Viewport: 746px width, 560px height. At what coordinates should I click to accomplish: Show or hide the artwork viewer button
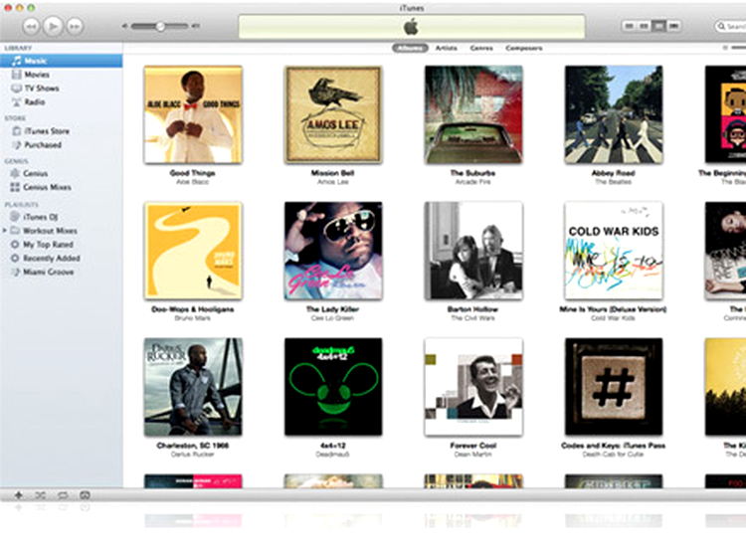coord(85,495)
